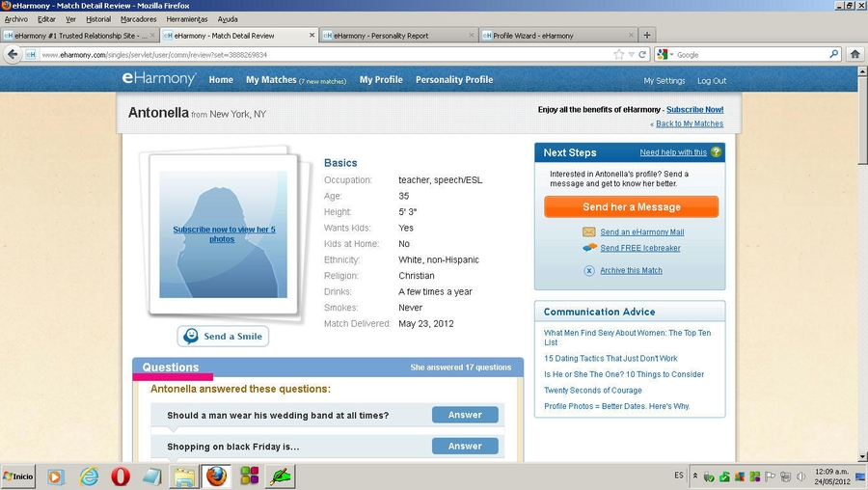
Task: Open Personality Profile navigation link
Action: pos(454,80)
